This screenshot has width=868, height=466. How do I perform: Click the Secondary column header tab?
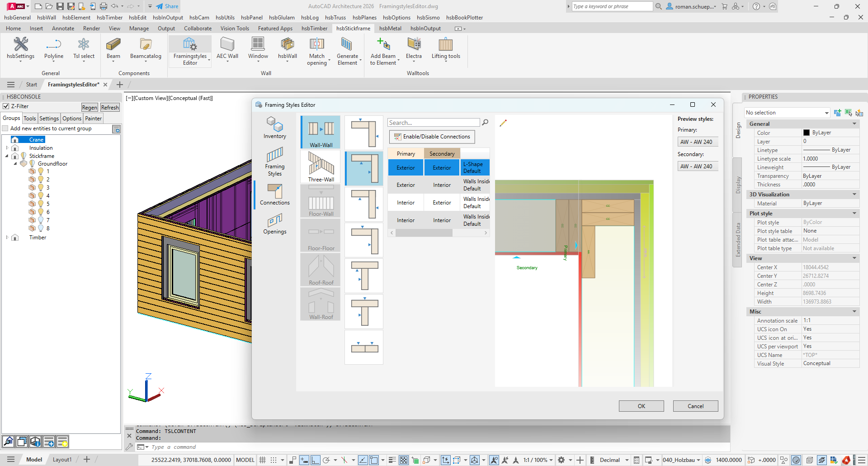coord(442,154)
